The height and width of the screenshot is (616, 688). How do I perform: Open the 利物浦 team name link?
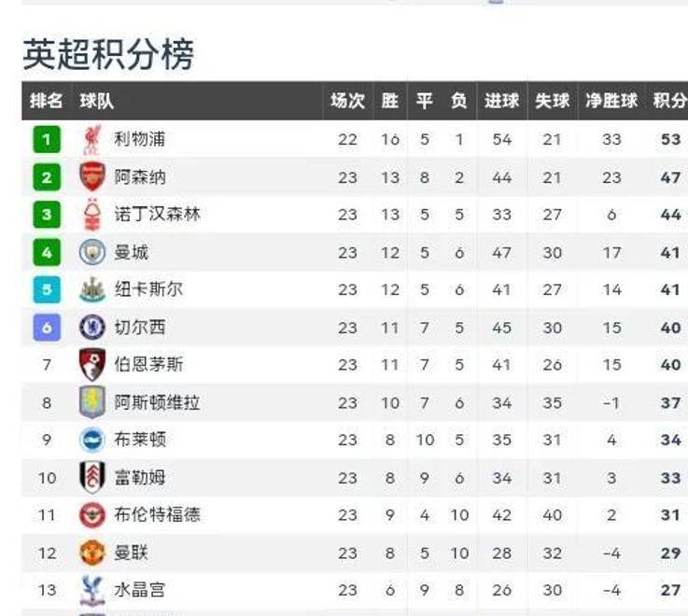[x=139, y=139]
